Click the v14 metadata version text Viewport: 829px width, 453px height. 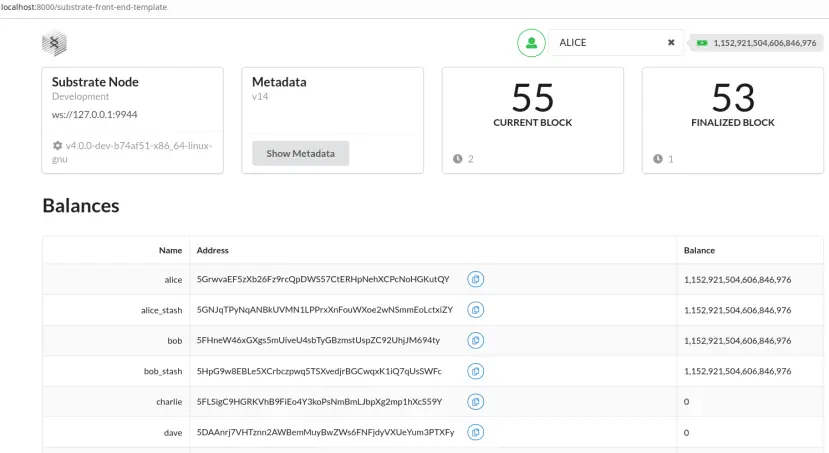pos(260,96)
